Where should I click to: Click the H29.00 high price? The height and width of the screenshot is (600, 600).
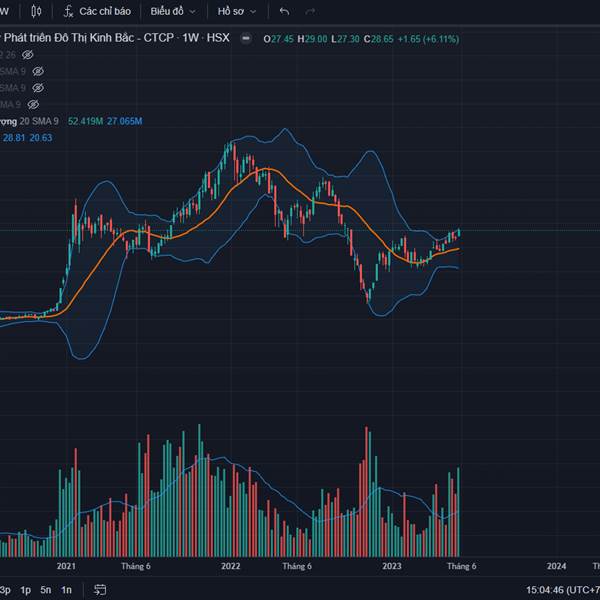tap(312, 39)
